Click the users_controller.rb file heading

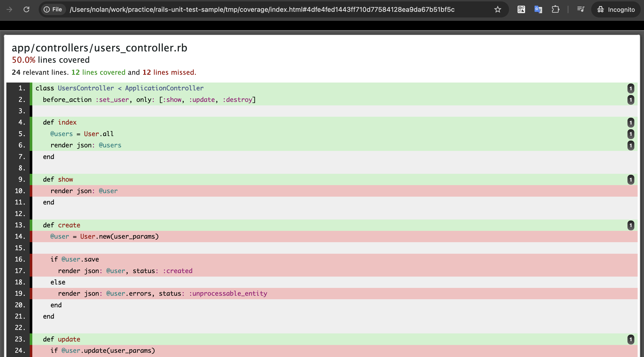(99, 48)
